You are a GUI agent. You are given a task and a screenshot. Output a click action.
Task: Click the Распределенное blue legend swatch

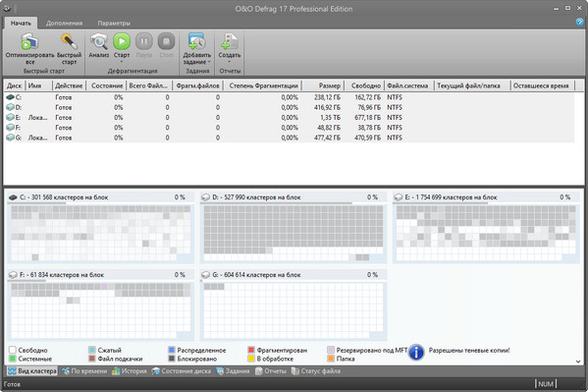[x=172, y=350]
